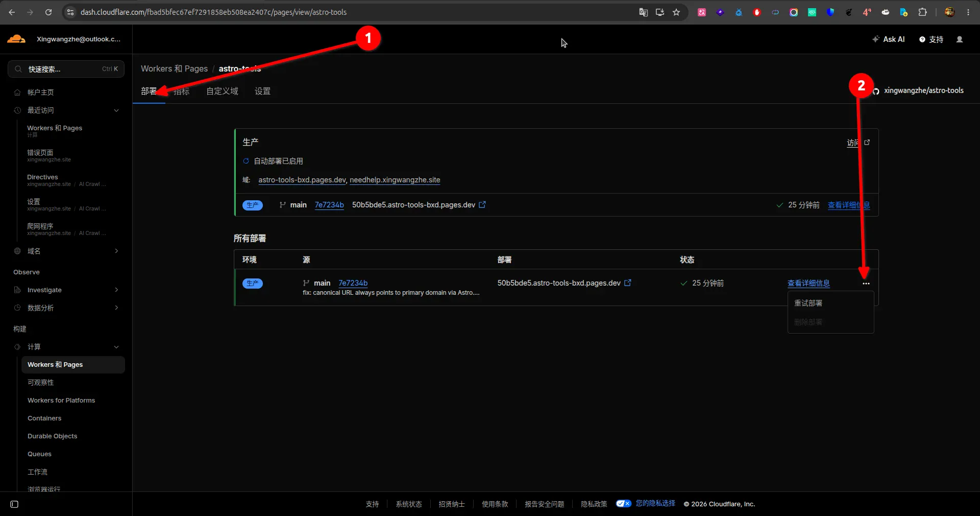Go back using the browser back arrow
Viewport: 980px width, 516px height.
pos(12,12)
